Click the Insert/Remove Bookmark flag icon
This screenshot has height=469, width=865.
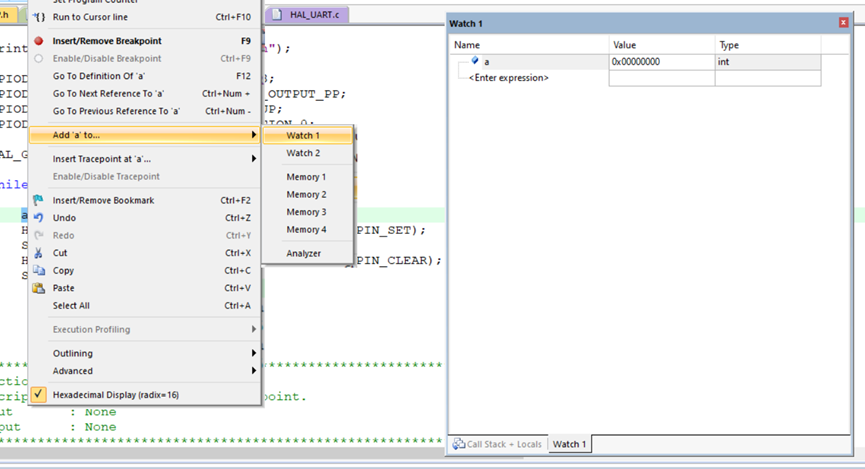tap(39, 200)
